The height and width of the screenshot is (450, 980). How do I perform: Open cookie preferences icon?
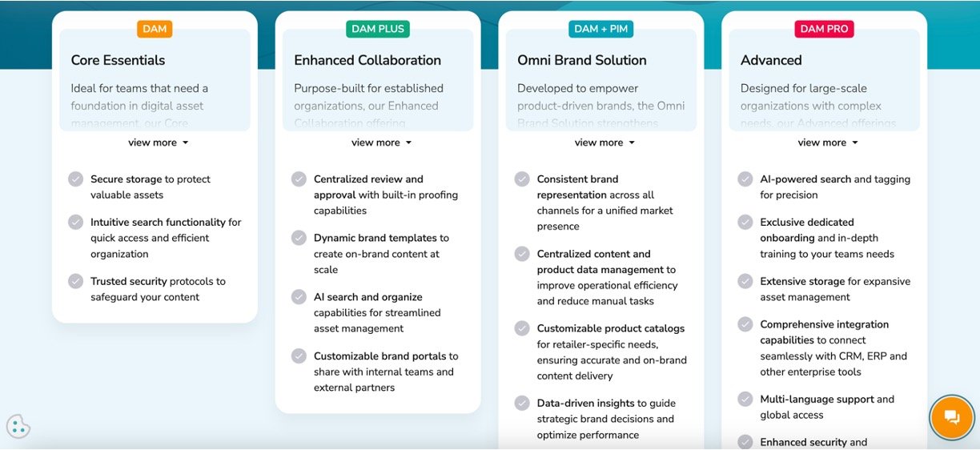[x=18, y=426]
